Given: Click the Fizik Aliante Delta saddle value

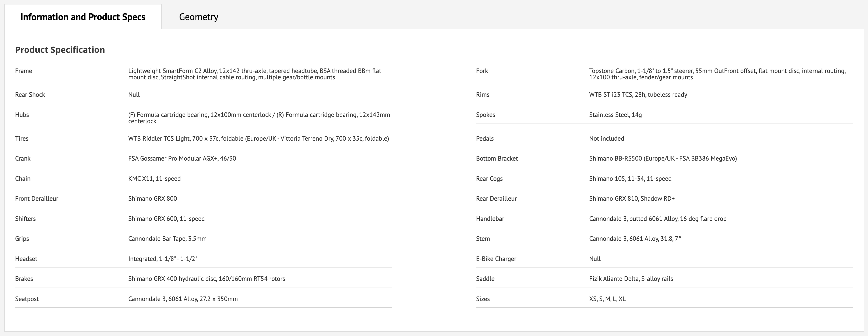Looking at the screenshot, I should [631, 279].
